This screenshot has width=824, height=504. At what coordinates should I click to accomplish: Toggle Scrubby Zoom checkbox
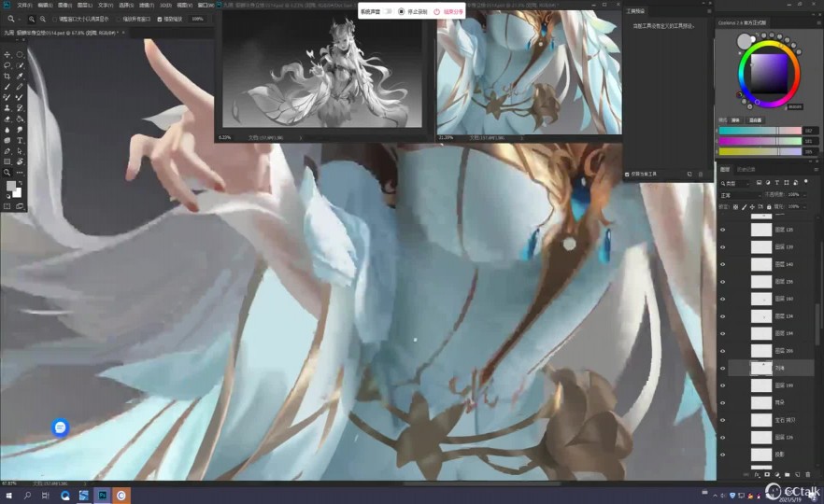click(x=160, y=19)
